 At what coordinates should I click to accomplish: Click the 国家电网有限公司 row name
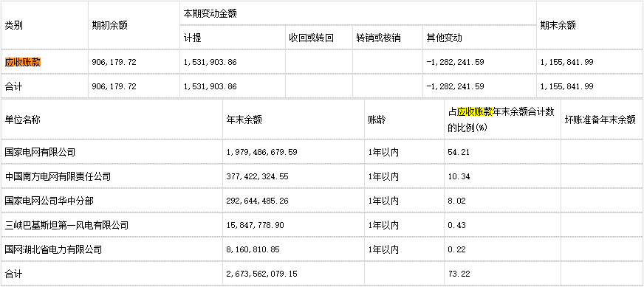[40, 152]
